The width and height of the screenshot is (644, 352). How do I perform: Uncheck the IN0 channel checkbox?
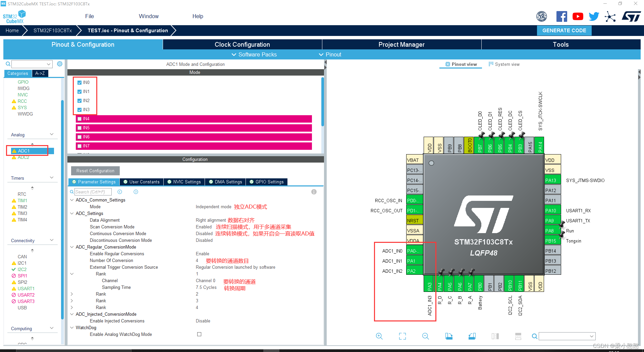coord(79,83)
